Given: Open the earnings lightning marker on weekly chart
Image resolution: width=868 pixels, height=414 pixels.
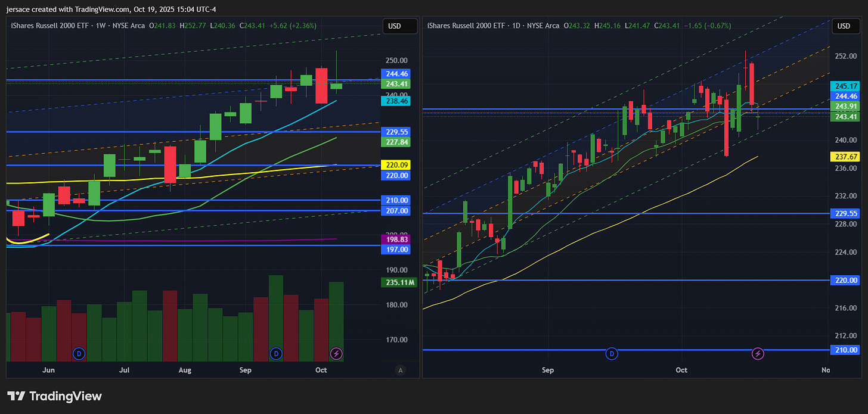Looking at the screenshot, I should click(337, 354).
